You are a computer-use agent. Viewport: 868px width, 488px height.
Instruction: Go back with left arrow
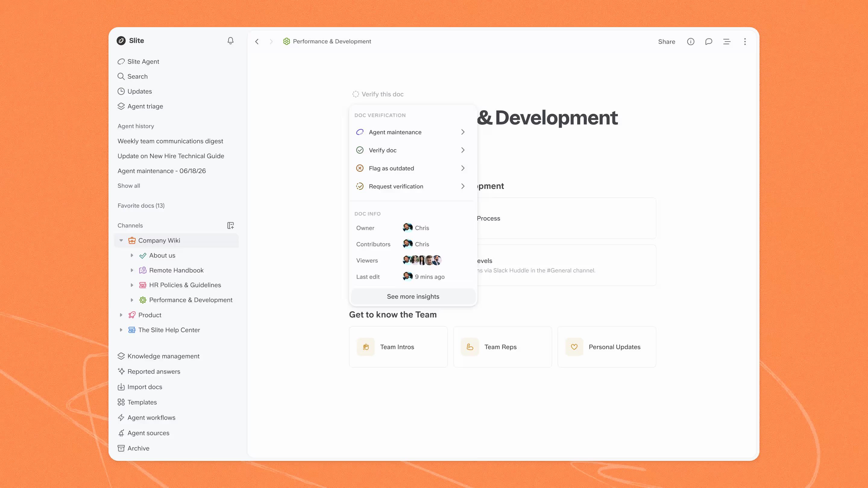[257, 42]
